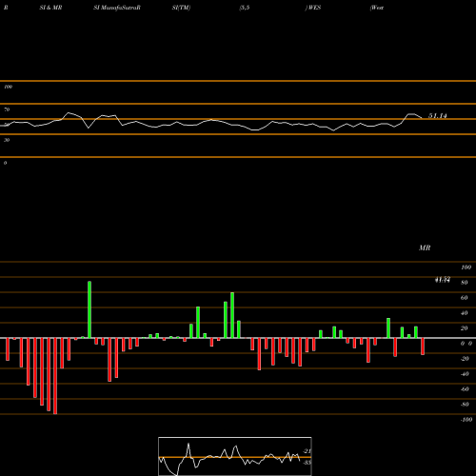476x476 pixels.
Task: Click the '-35' value in the mini chart
Action: point(307,463)
